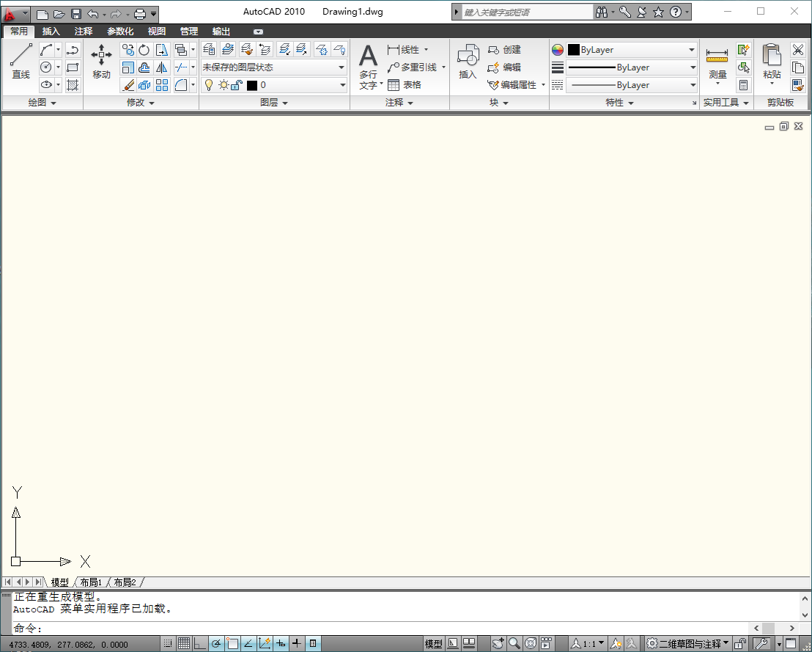Screen dimensions: 812x652
Task: Enable Ortho mode on the status bar
Action: 200,642
